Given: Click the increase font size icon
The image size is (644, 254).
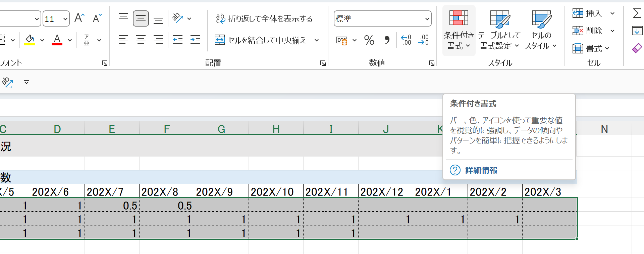Looking at the screenshot, I should coord(79,18).
